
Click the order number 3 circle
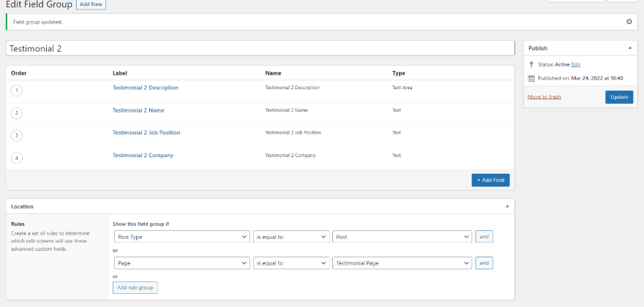(x=17, y=135)
